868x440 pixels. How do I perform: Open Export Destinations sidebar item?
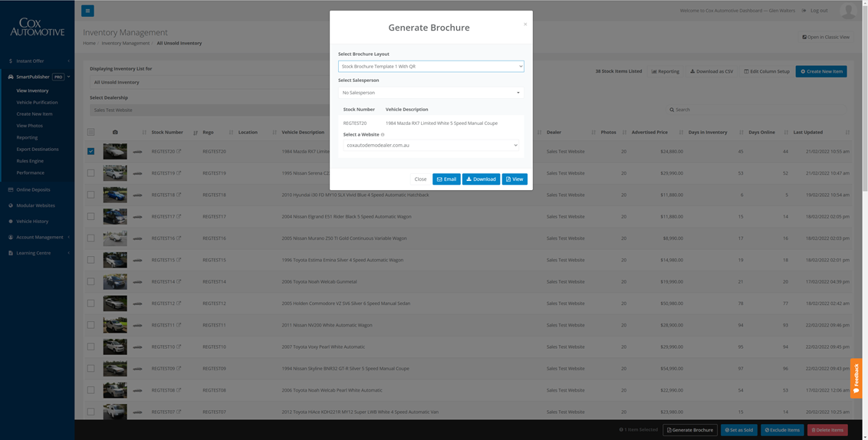(37, 149)
